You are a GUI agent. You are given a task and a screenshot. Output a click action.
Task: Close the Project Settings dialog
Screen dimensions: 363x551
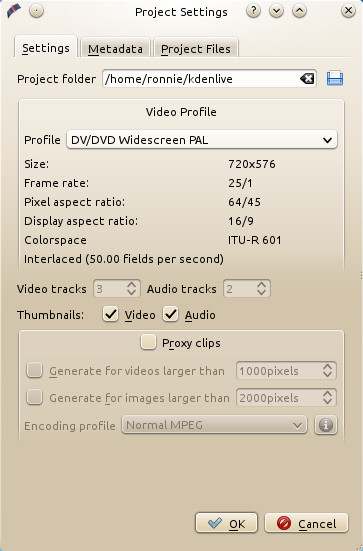point(348,11)
